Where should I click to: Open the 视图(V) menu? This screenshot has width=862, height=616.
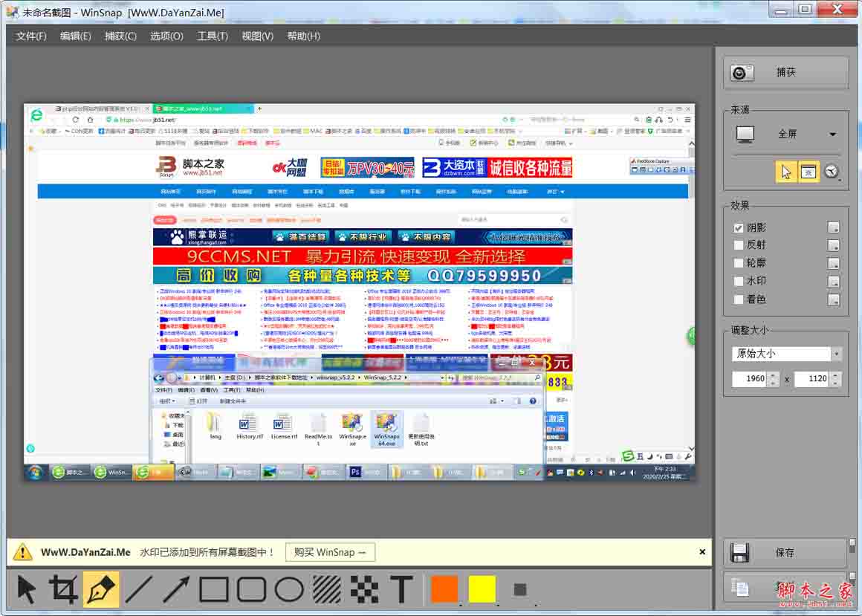coord(257,36)
